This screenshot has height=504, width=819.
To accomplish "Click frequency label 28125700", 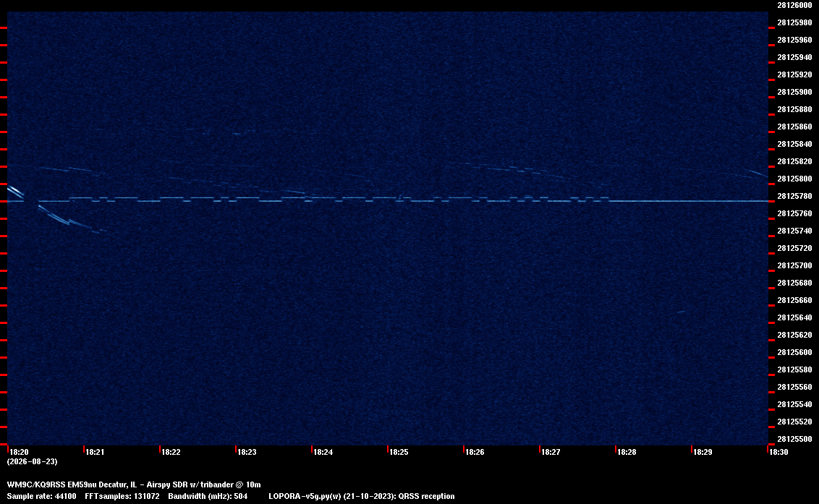I will click(794, 265).
